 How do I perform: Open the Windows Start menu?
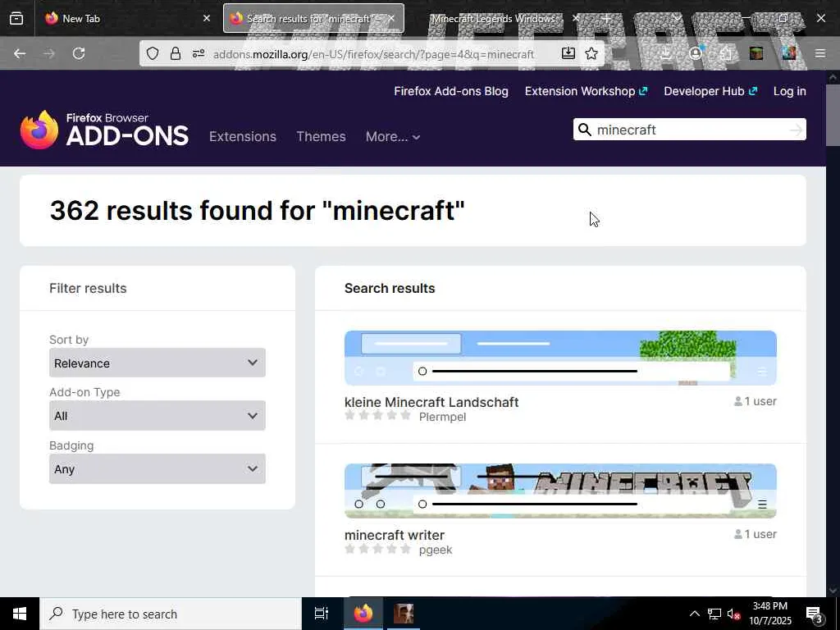20,614
